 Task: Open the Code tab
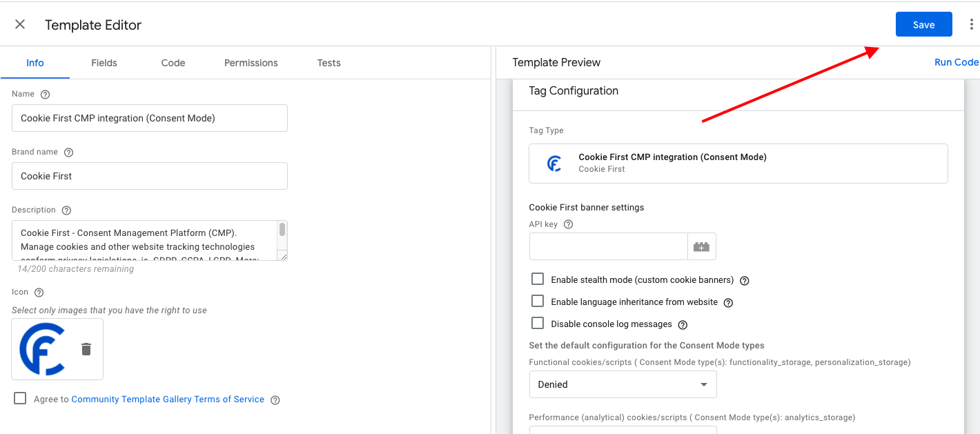[x=173, y=63]
